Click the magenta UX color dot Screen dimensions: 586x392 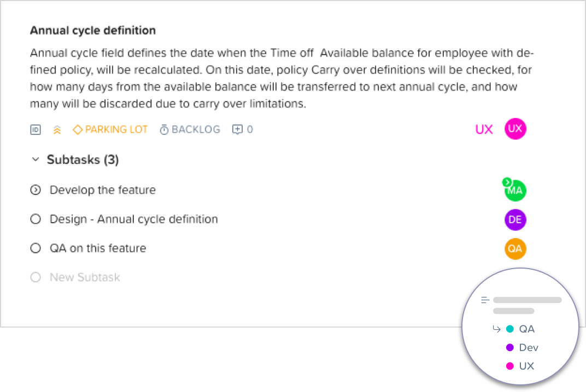510,366
